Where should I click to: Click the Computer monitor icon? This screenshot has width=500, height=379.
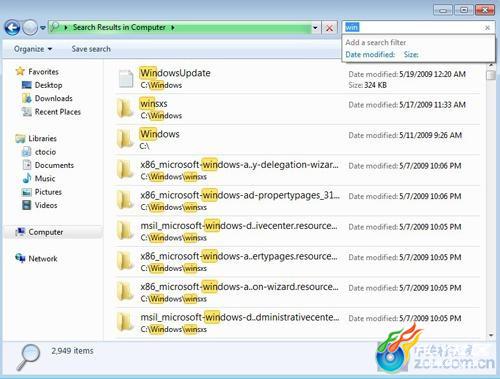[20, 232]
